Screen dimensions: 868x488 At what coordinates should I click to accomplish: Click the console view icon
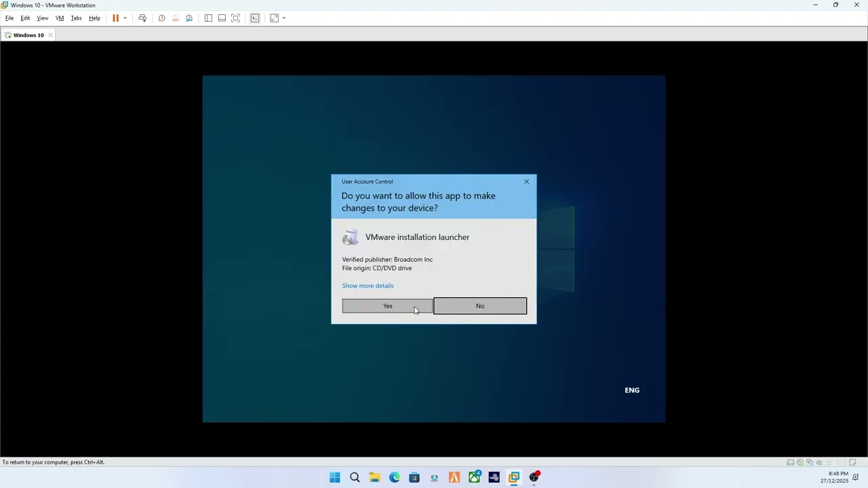[x=255, y=18]
